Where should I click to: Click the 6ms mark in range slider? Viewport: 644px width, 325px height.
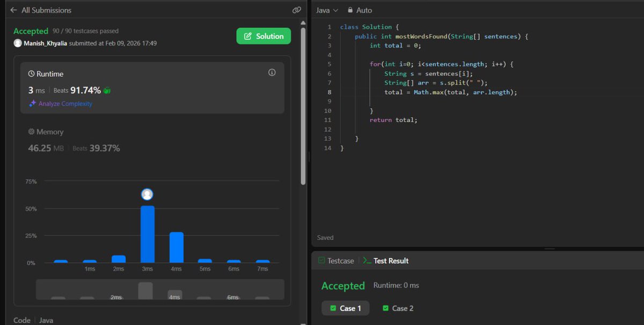pos(232,297)
